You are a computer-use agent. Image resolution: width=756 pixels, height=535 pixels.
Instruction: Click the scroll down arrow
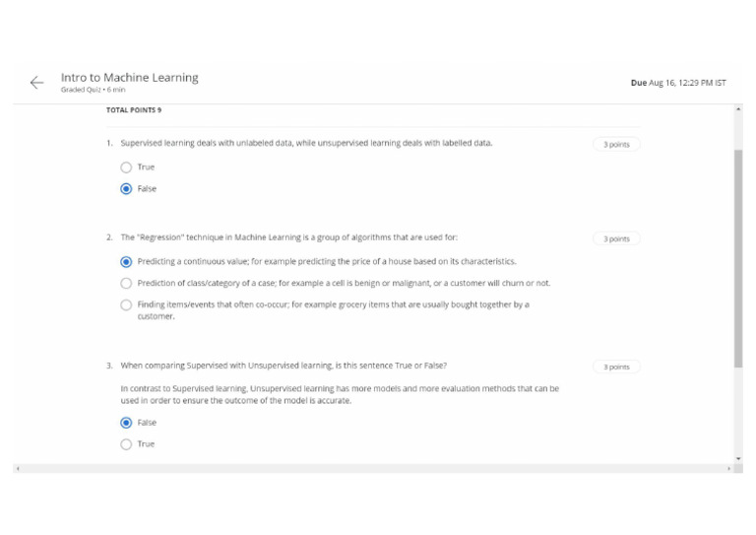pos(738,458)
